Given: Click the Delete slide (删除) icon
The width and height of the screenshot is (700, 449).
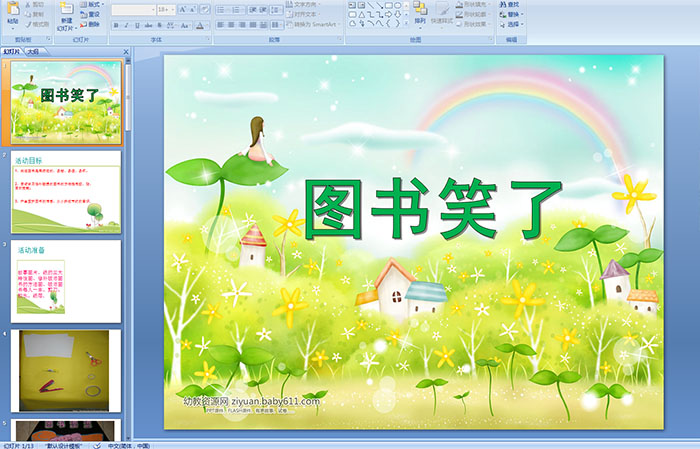Looking at the screenshot, I should click(x=92, y=25).
